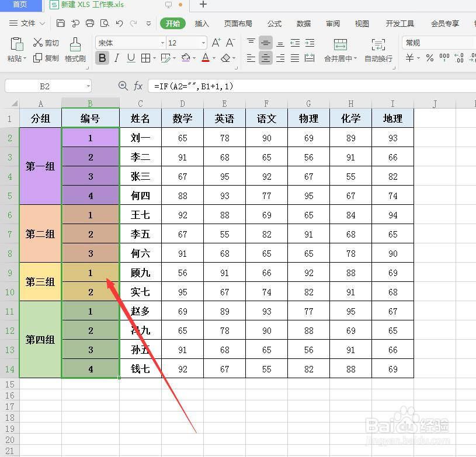Apply the currency ¥ format icon

409,58
